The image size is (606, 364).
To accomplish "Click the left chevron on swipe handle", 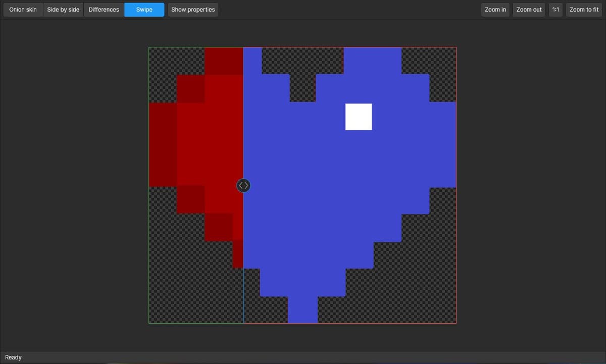I will click(x=240, y=185).
